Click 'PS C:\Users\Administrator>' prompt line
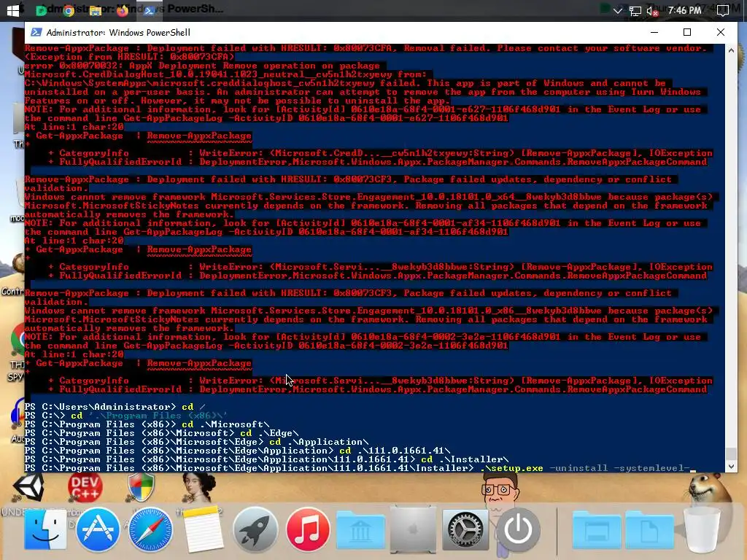 point(100,407)
